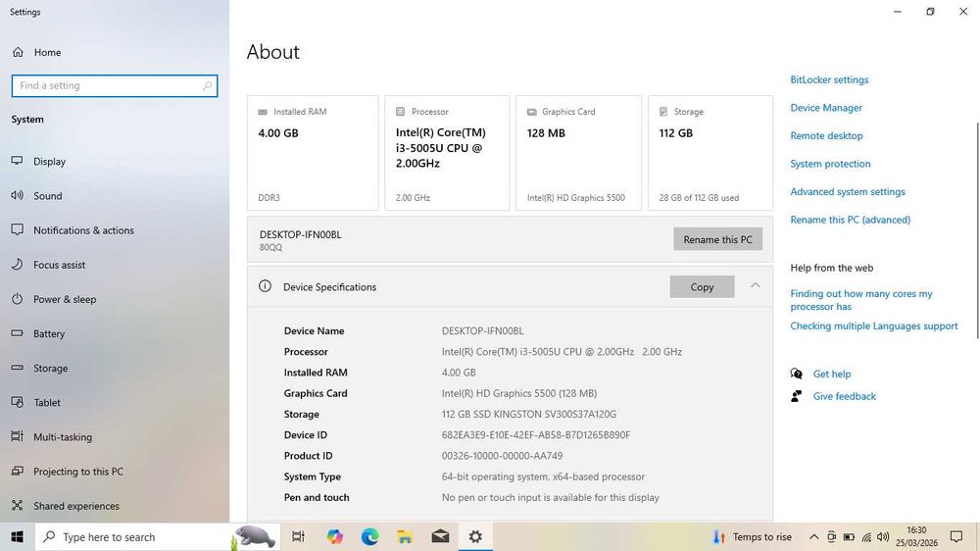
Task: Click the Get help headset icon
Action: (796, 374)
